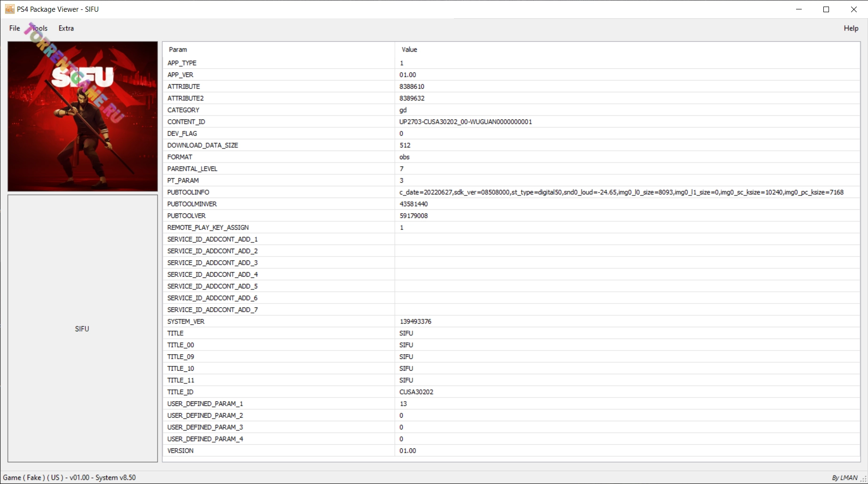Select the CONTENT_ID row
The height and width of the screenshot is (484, 868).
186,122
